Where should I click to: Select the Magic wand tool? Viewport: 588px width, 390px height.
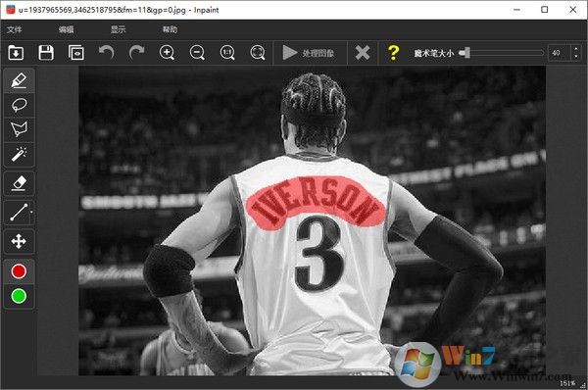19,154
